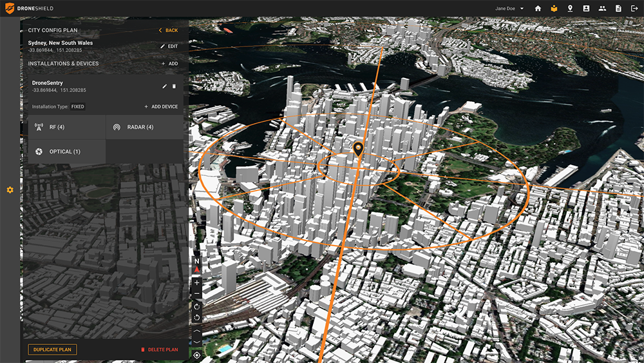Zoom in the map with plus
Screen dimensions: 644x363
pyautogui.click(x=196, y=283)
